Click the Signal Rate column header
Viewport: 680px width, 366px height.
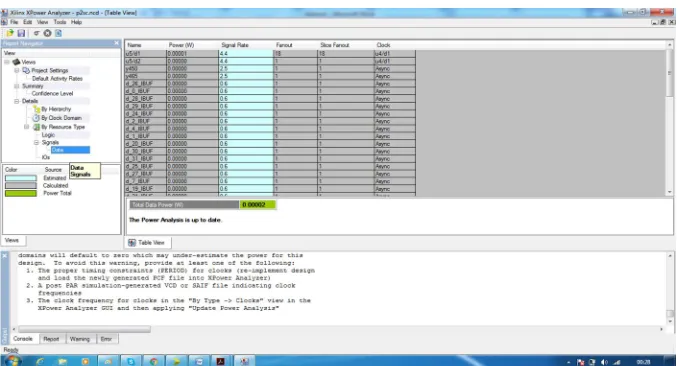(235, 45)
